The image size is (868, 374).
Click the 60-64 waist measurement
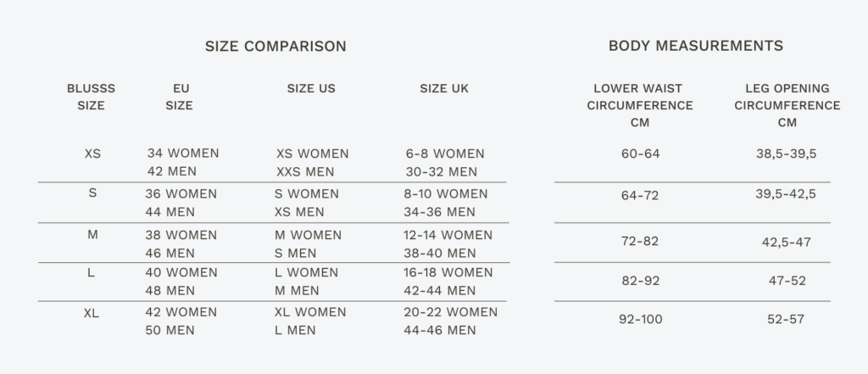pos(640,154)
